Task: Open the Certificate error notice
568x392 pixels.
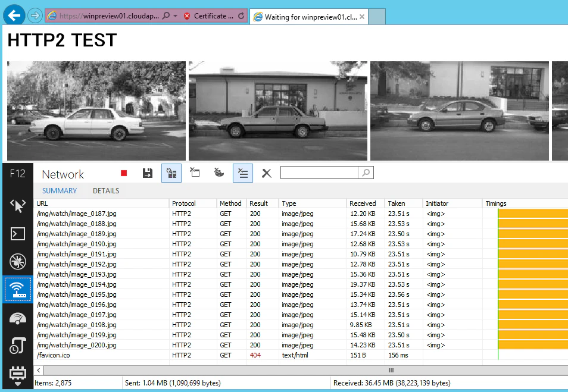Action: click(x=208, y=16)
